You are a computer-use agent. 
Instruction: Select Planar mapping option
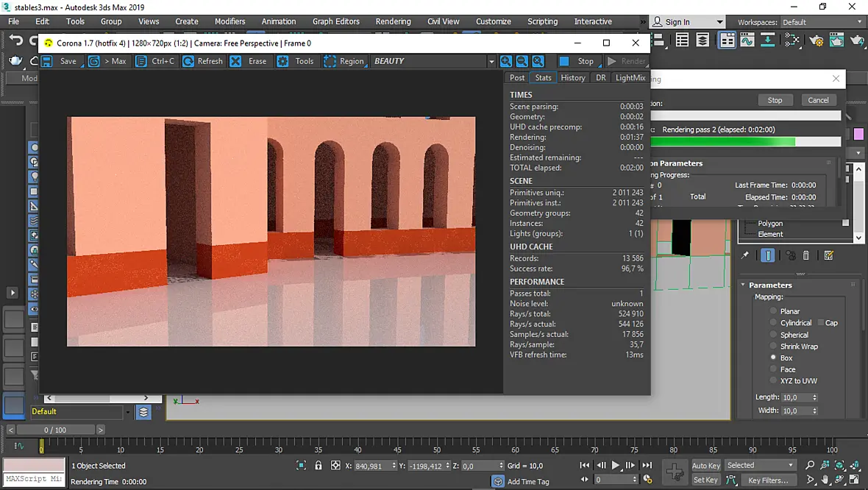(773, 311)
